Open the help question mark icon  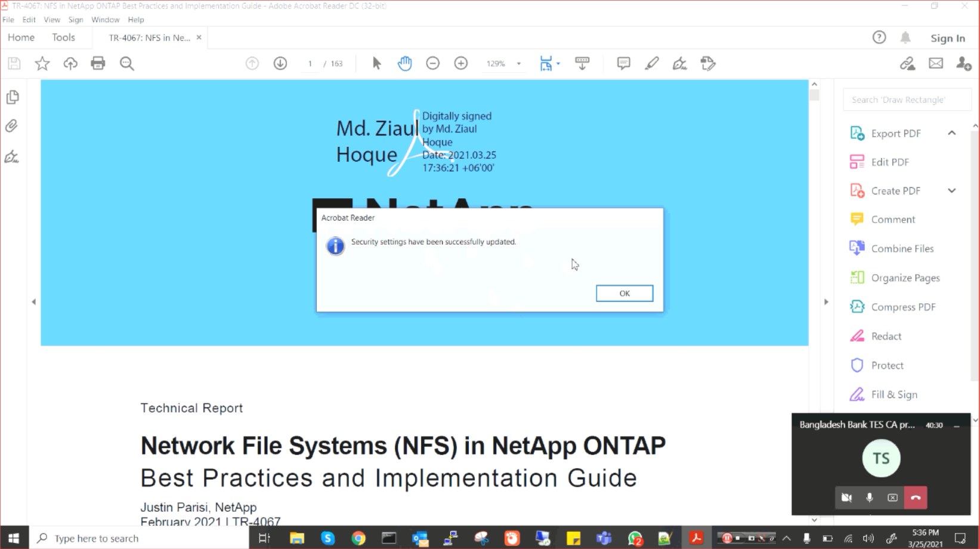coord(879,38)
